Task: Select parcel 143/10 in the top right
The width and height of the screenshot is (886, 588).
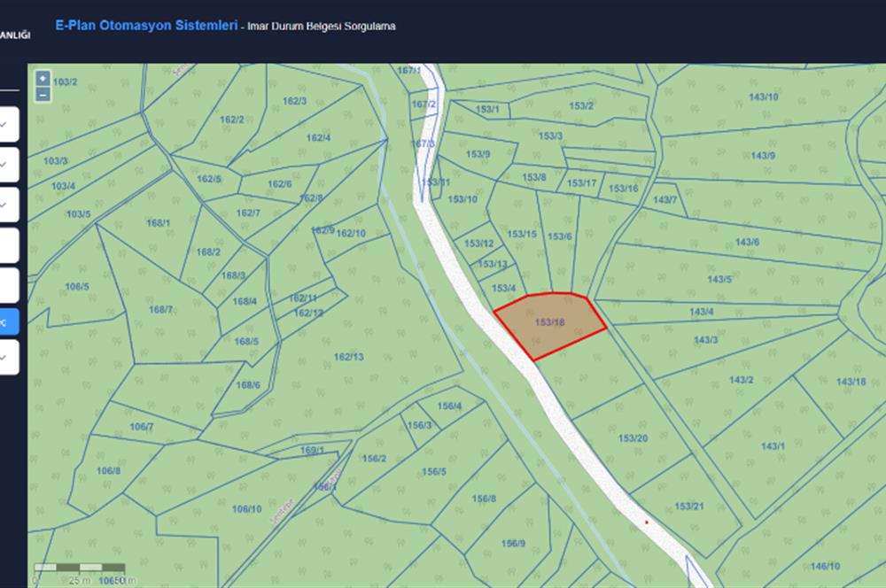Action: click(763, 97)
